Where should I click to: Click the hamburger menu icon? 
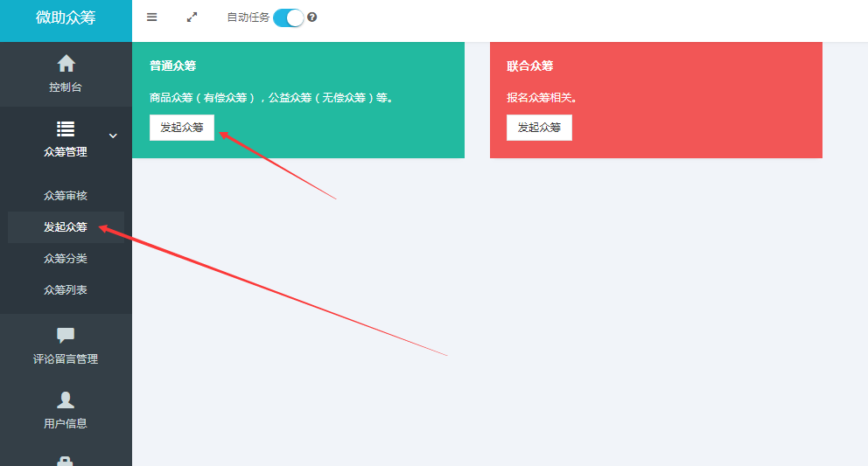pos(151,17)
